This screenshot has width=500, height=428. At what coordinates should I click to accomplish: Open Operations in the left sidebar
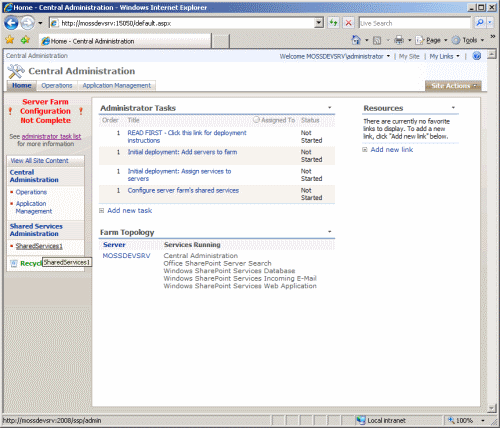[x=31, y=192]
